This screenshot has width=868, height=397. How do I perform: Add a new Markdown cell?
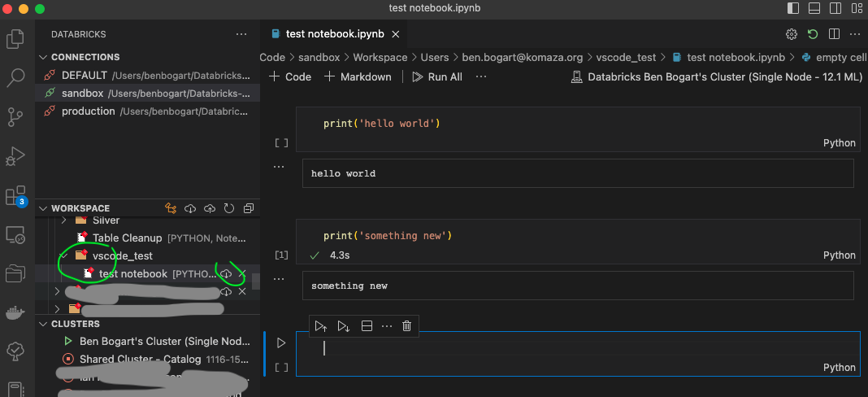pyautogui.click(x=358, y=77)
